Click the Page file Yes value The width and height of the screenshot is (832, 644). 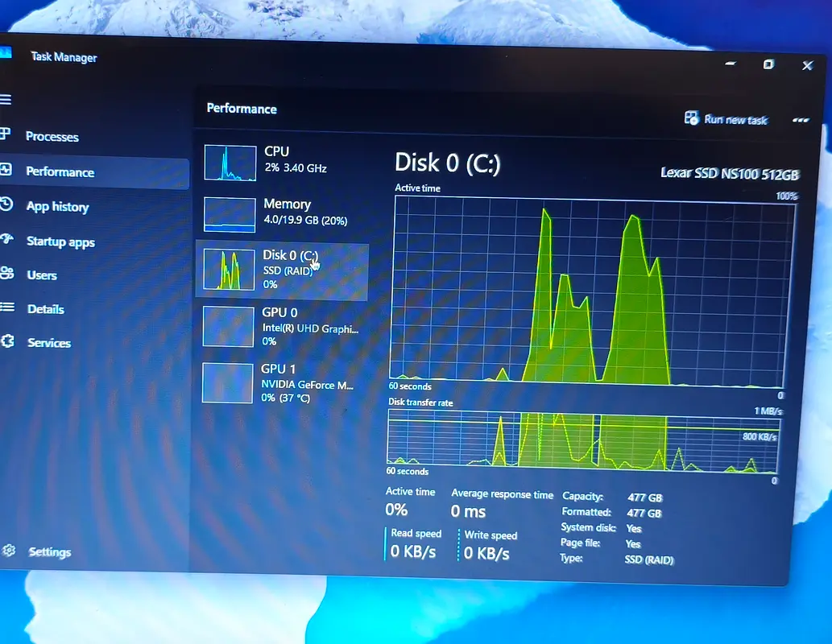[633, 543]
